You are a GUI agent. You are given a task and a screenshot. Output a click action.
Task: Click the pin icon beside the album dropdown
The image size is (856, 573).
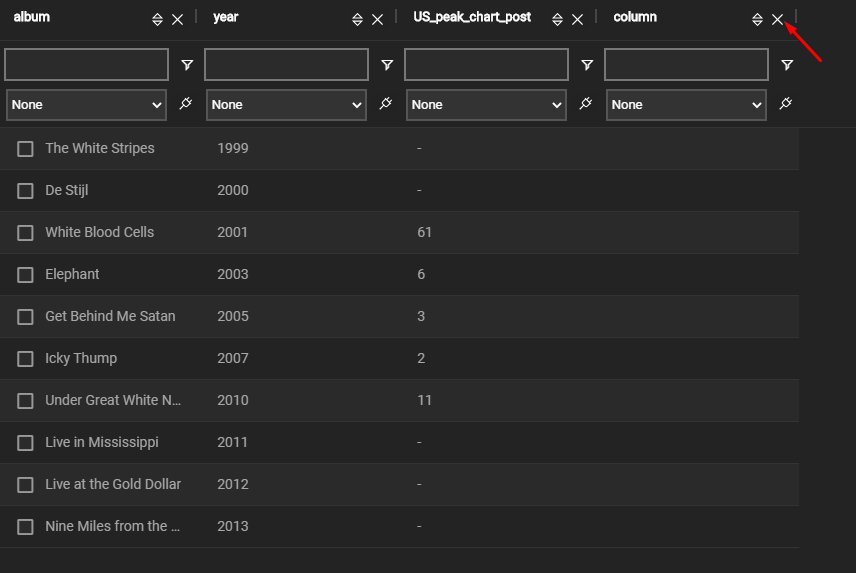(185, 104)
